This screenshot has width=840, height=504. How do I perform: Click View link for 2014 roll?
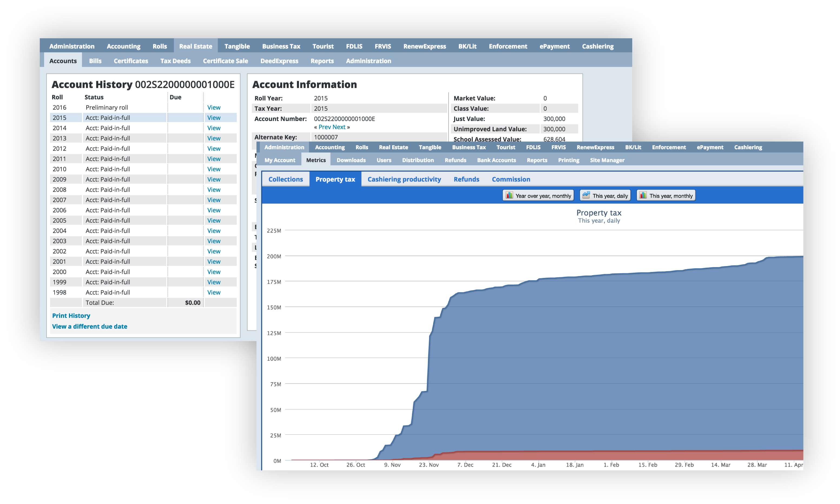point(214,128)
